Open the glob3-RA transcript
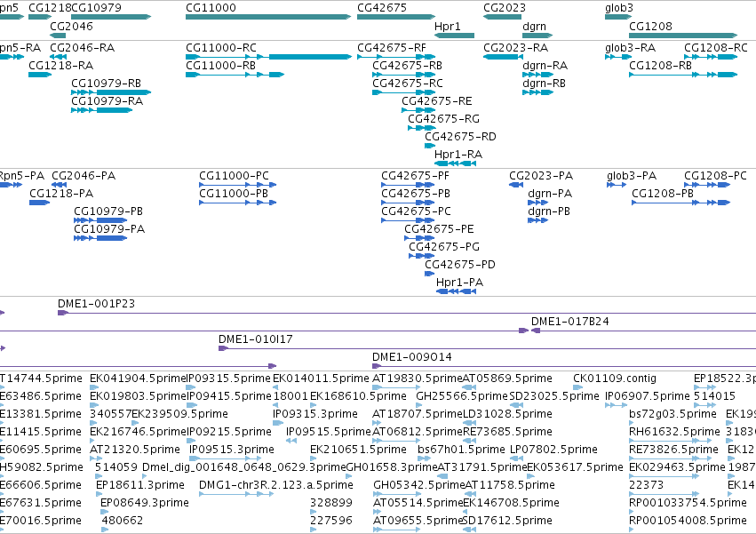 [x=630, y=48]
